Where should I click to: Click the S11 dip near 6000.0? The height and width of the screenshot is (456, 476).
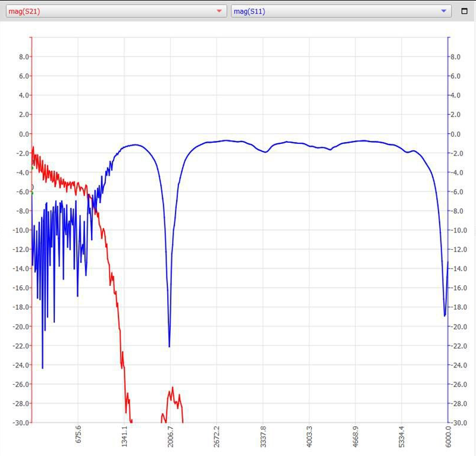point(445,316)
